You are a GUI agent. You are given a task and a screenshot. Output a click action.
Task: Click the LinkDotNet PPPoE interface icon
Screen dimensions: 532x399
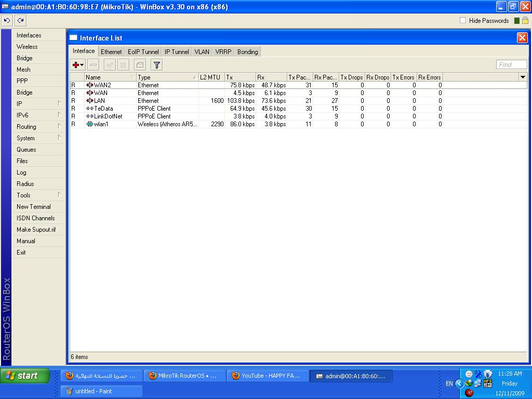coord(89,116)
